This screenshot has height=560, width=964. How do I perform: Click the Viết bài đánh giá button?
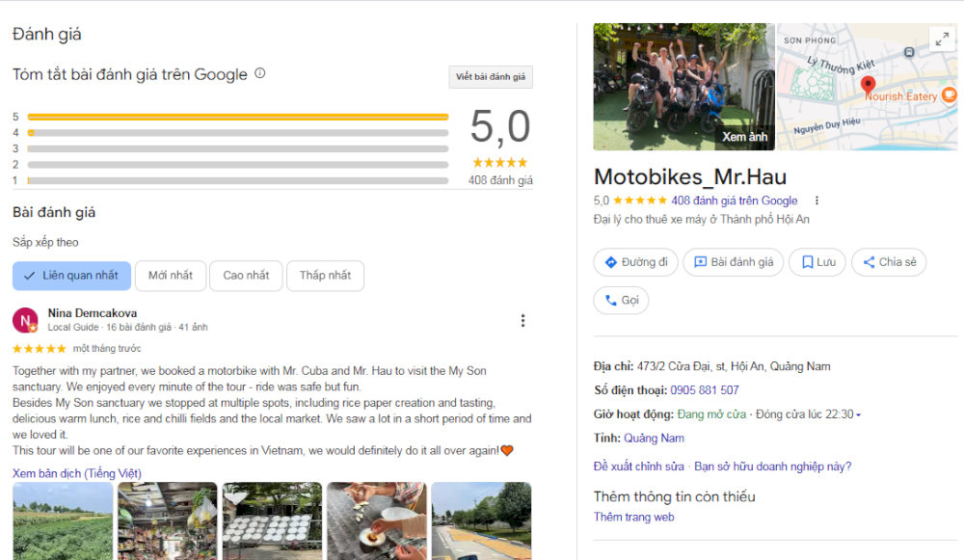pyautogui.click(x=491, y=77)
